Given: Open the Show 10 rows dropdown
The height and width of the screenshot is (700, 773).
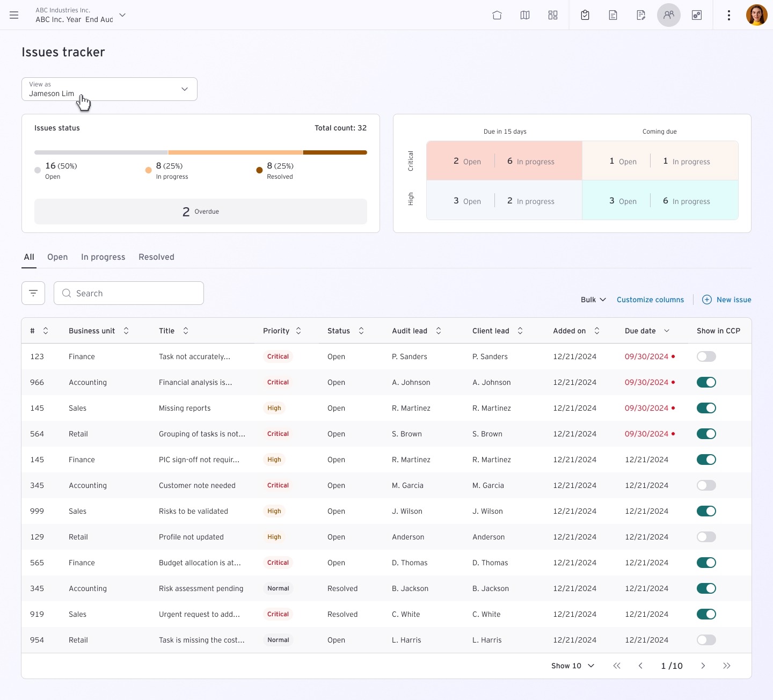Looking at the screenshot, I should coord(572,666).
